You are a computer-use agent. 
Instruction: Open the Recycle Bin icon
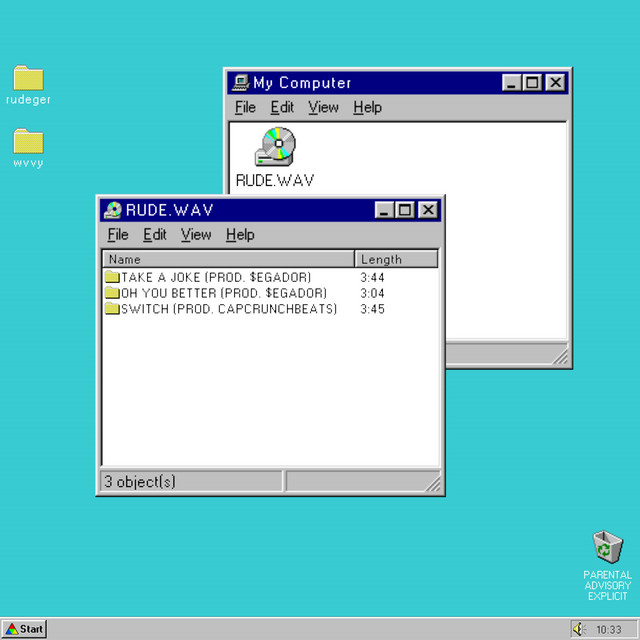(x=607, y=548)
